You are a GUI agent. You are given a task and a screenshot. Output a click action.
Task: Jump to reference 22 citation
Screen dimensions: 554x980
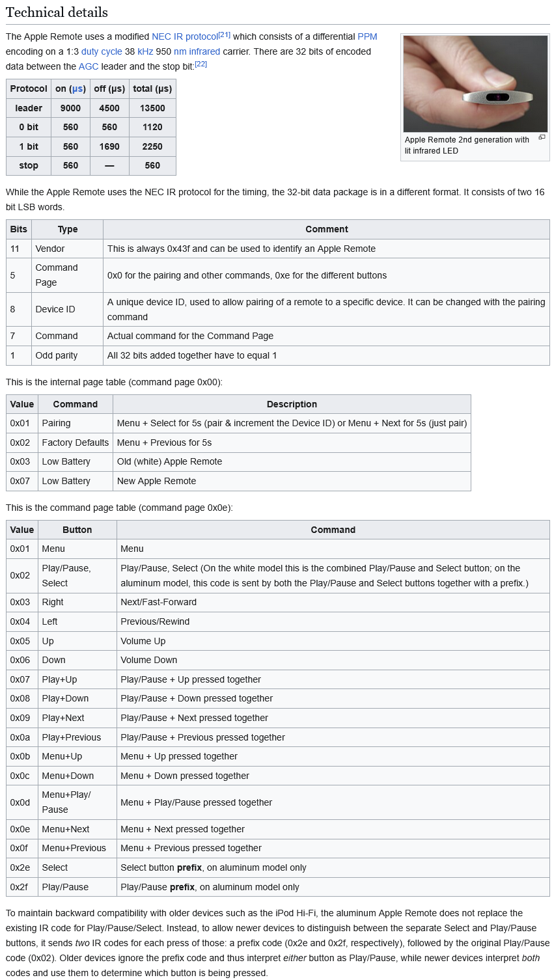201,64
